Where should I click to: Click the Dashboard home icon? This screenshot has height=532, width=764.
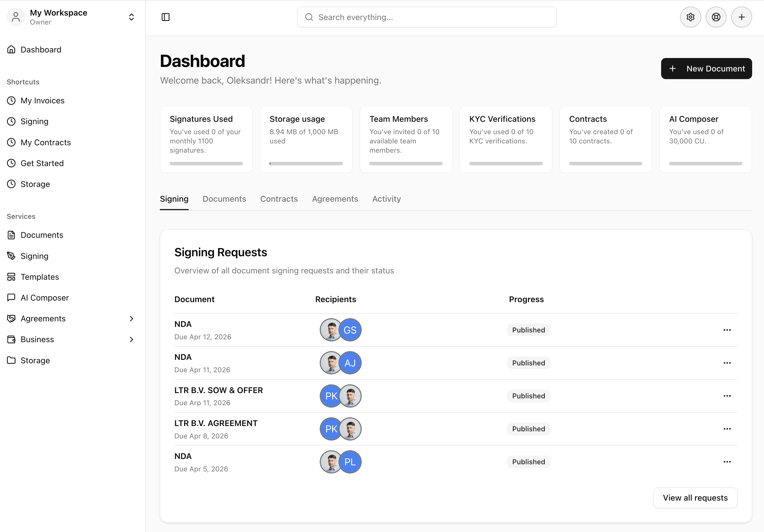[11, 50]
